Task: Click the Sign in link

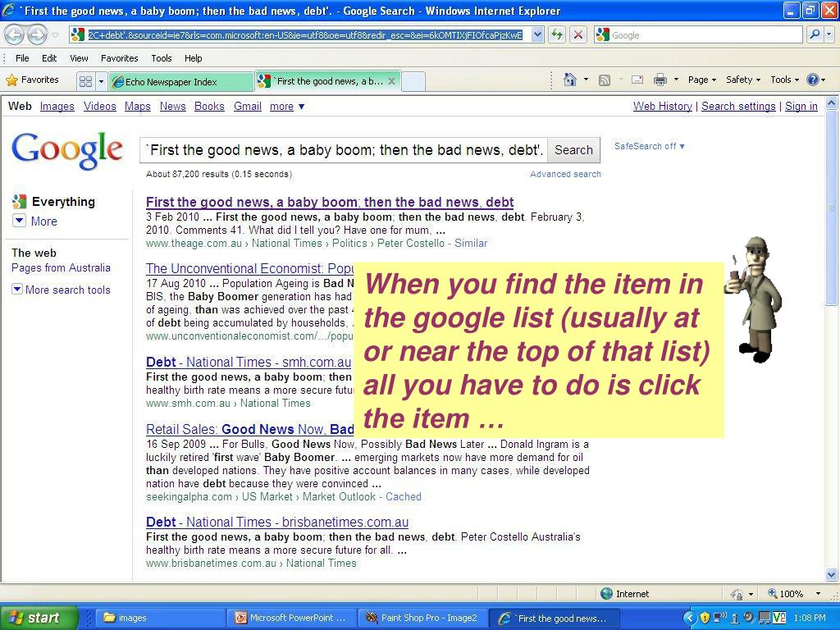Action: pyautogui.click(x=801, y=106)
